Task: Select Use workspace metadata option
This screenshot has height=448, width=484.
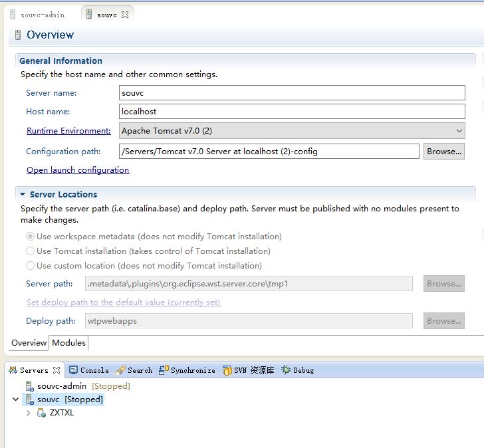Action: click(x=30, y=237)
